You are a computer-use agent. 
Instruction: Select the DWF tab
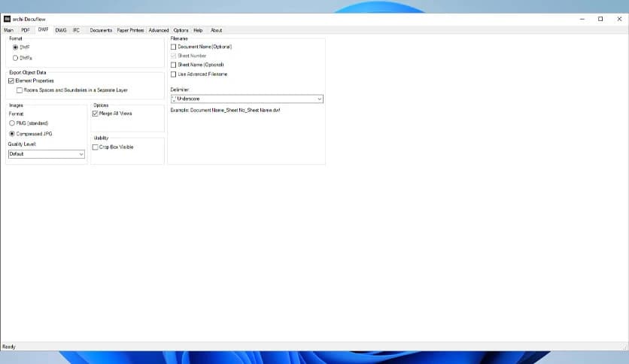[43, 29]
